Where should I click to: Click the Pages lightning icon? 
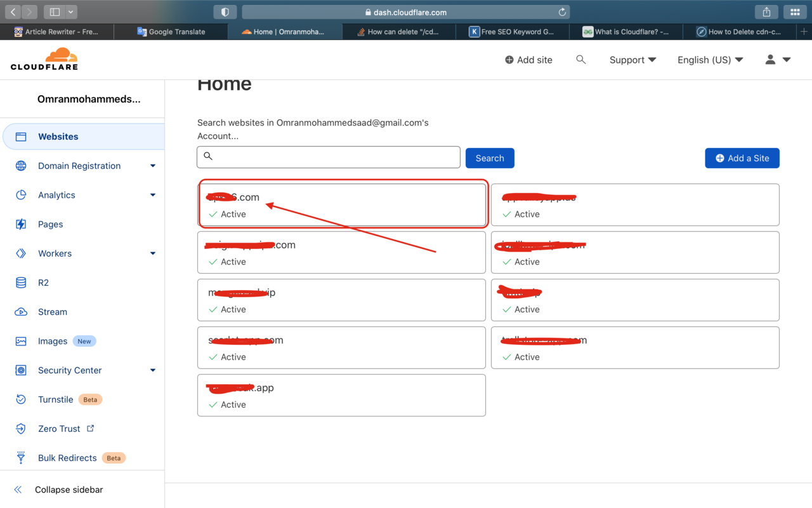(x=21, y=224)
